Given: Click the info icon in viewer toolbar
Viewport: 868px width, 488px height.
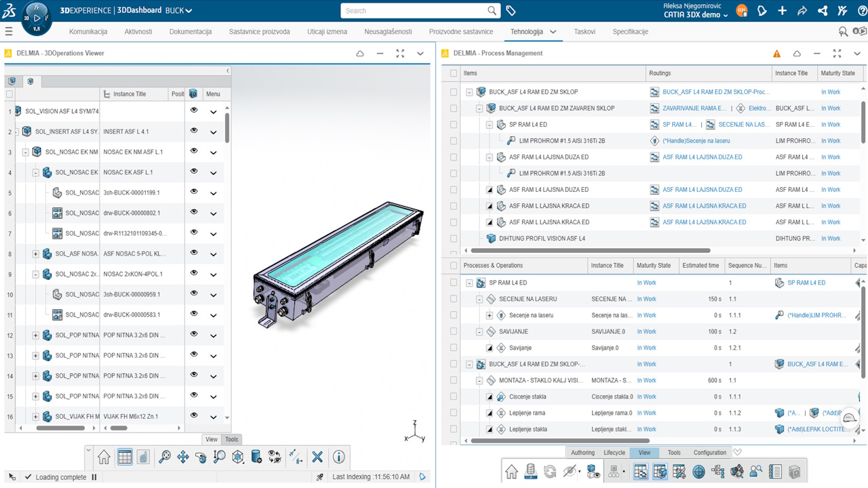Looking at the screenshot, I should pyautogui.click(x=339, y=457).
